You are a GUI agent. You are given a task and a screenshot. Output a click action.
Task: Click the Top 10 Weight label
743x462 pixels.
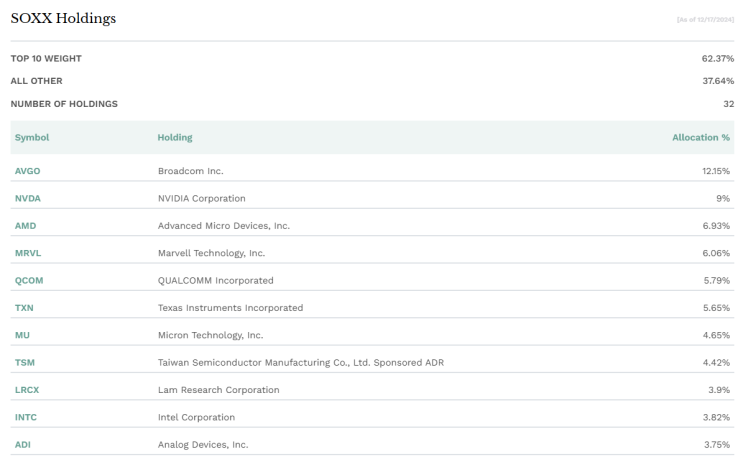[46, 58]
